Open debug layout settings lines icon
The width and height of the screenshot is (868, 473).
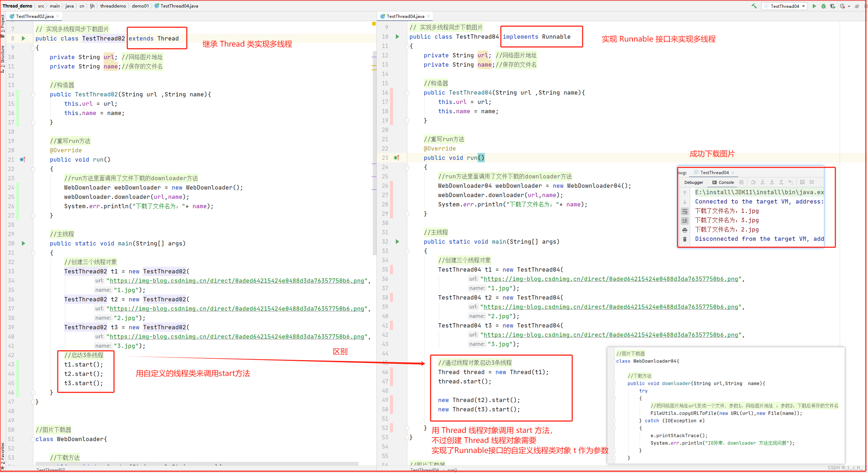click(x=741, y=182)
